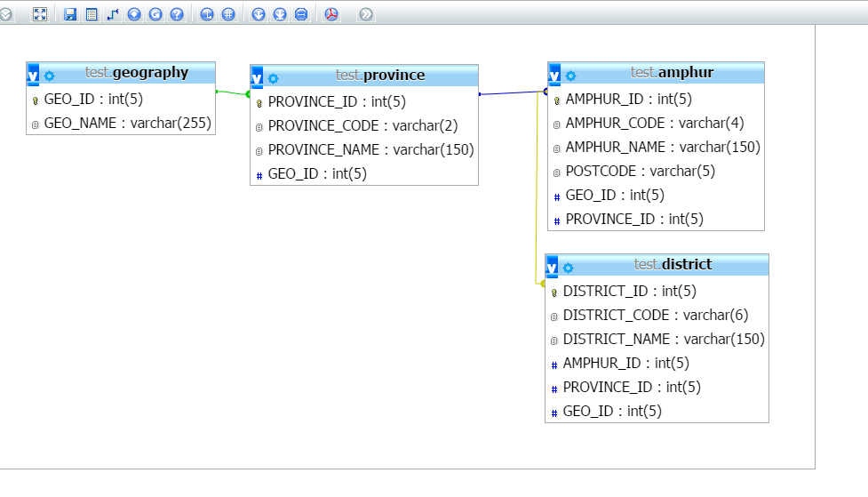Open help via question mark icon
Viewport: 868px width, 497px height.
[x=177, y=14]
